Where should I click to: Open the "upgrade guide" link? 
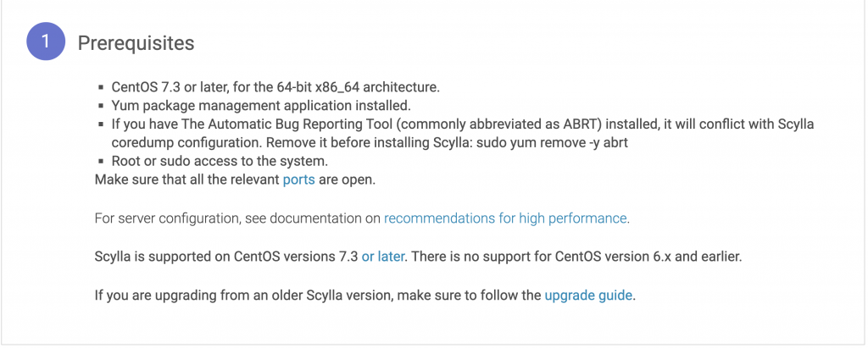point(588,295)
